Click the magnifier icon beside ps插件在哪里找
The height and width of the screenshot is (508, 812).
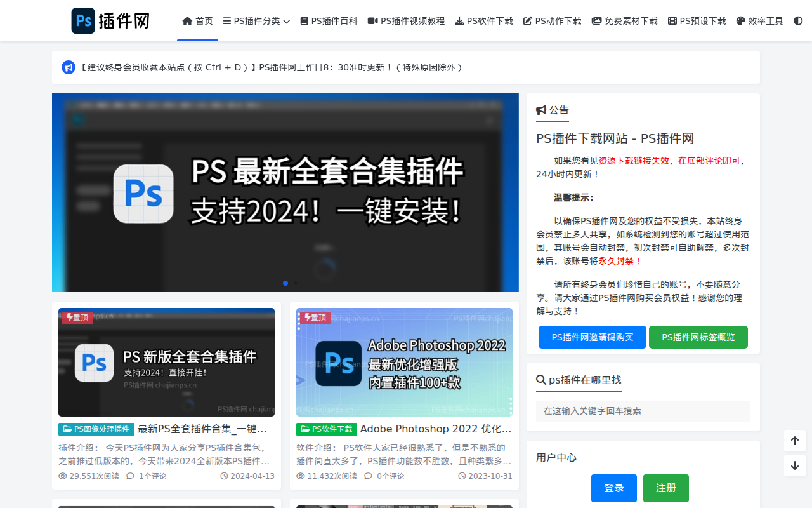(541, 380)
